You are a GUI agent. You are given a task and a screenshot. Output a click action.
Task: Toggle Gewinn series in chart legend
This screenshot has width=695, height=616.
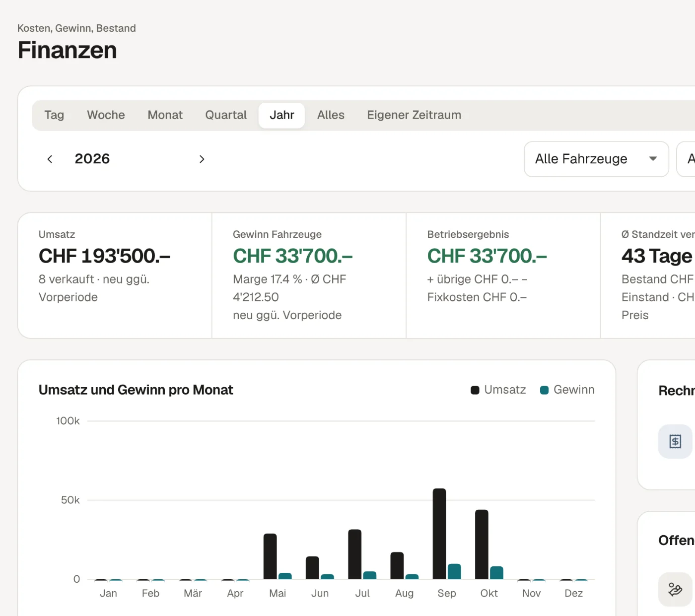click(567, 390)
